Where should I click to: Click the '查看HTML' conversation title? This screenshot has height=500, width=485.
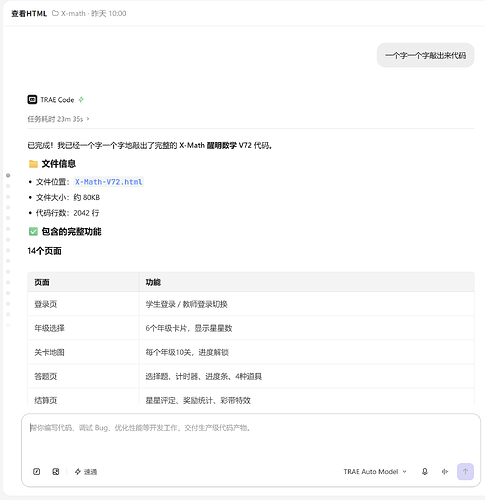[29, 13]
